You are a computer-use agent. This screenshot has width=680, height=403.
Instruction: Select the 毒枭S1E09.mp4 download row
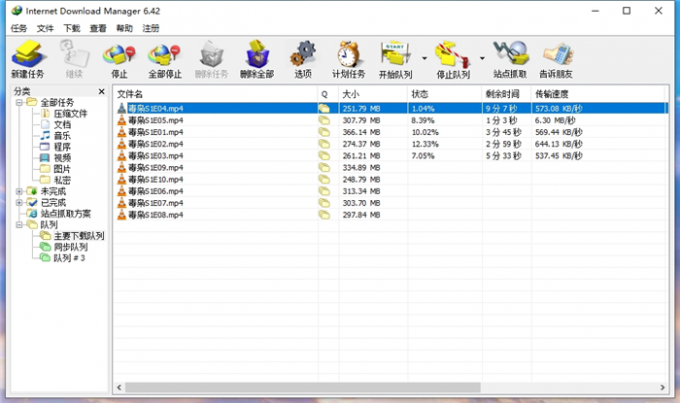(x=391, y=167)
